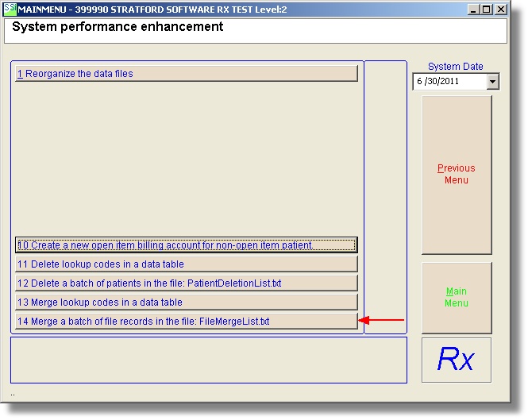Select Delete lookup codes in a data table
Image resolution: width=528 pixels, height=420 pixels.
tap(187, 264)
